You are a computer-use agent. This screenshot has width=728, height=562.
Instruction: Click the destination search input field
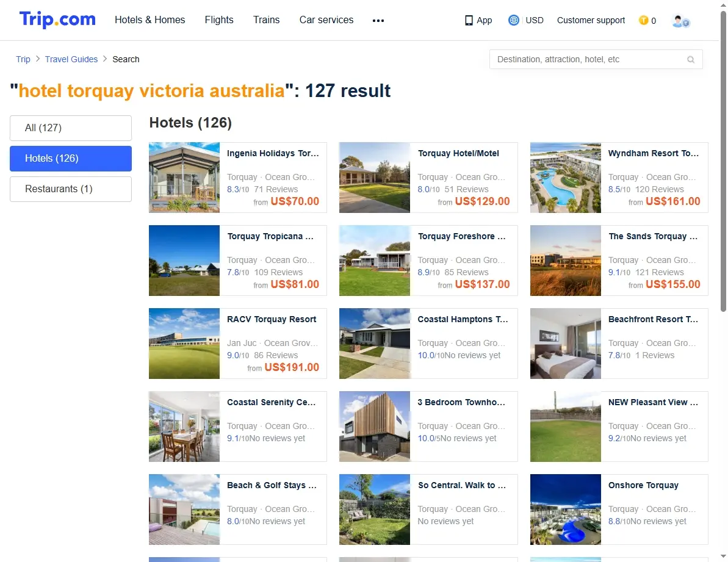click(596, 59)
